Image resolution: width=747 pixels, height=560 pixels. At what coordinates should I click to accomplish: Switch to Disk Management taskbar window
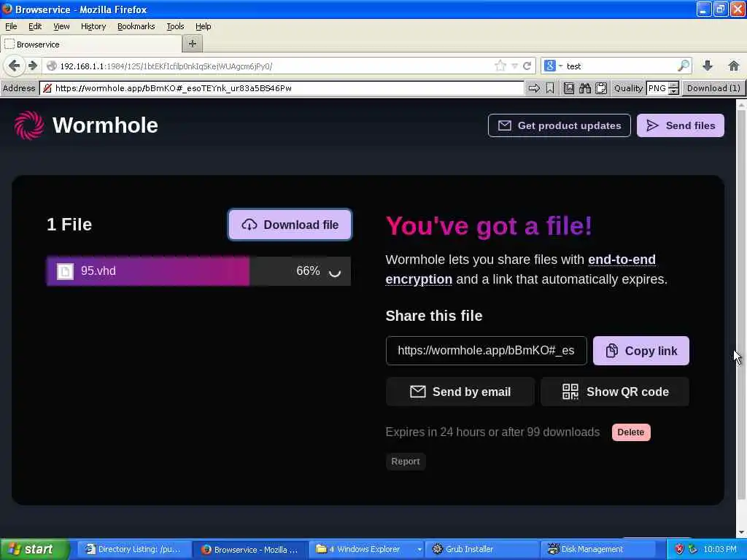(598, 549)
